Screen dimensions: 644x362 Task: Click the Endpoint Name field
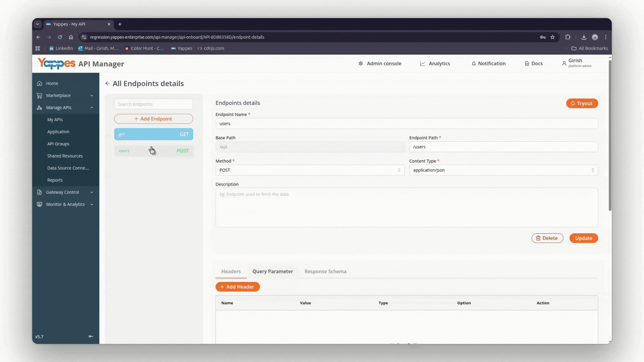click(407, 124)
